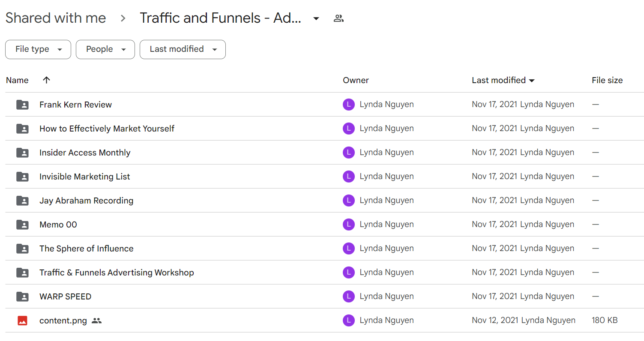The width and height of the screenshot is (644, 341).
Task: Click Lynda Nguyen avatar in content.png row
Action: point(349,320)
